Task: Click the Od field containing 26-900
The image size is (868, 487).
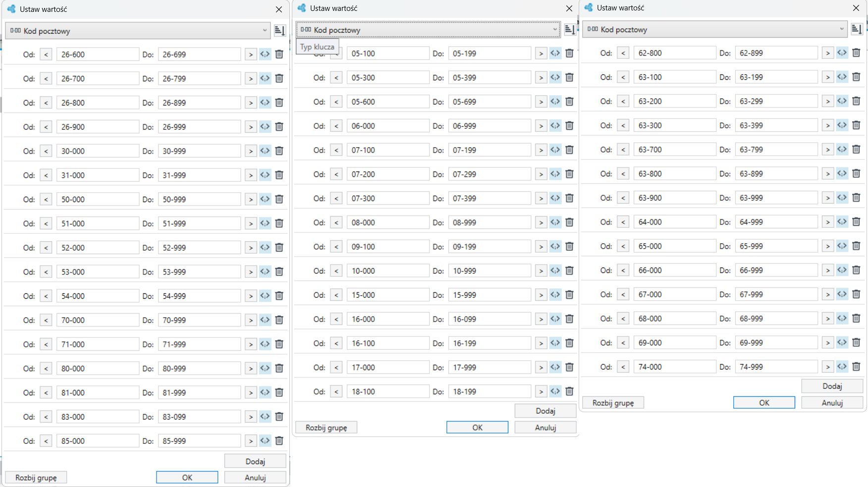Action: point(98,127)
